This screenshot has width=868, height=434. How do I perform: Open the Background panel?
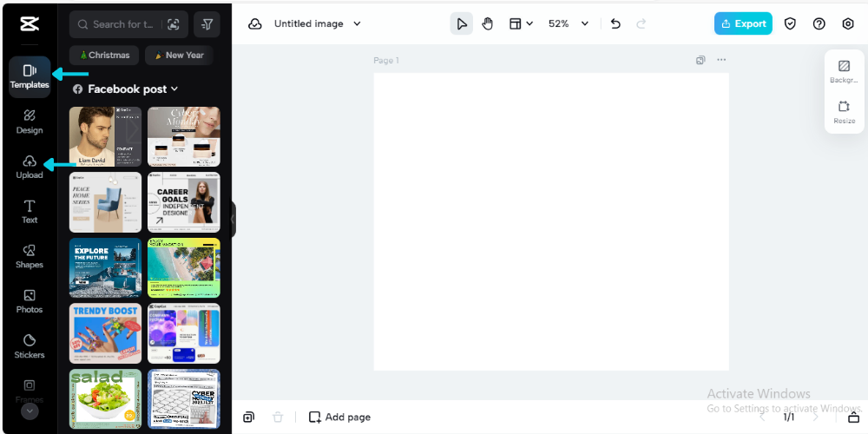click(845, 72)
